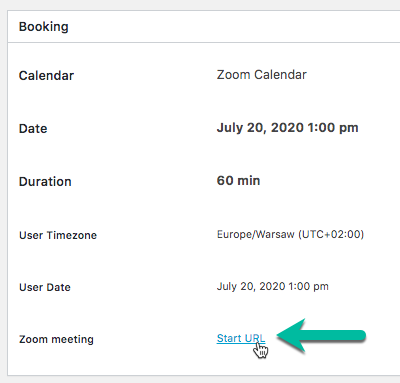This screenshot has width=400, height=383.
Task: Click the 60 min duration value
Action: [x=238, y=181]
